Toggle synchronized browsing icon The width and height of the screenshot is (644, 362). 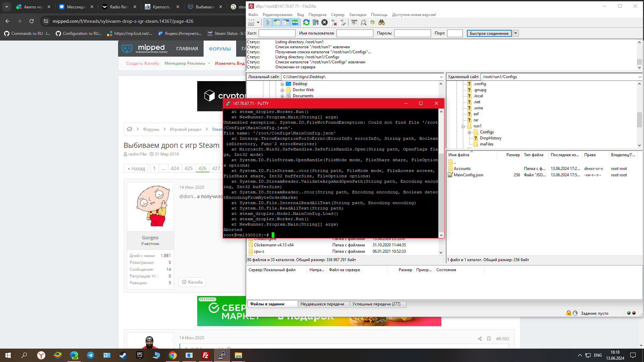click(x=372, y=22)
